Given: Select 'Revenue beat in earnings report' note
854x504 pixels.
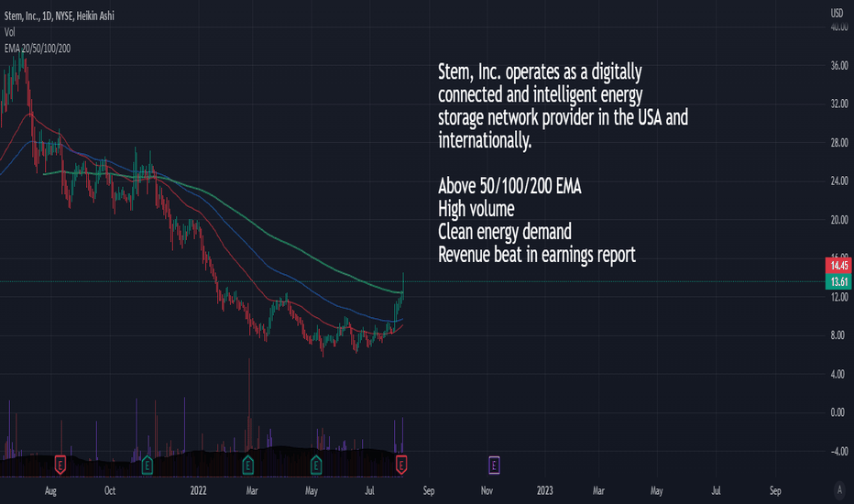Looking at the screenshot, I should tap(536, 255).
